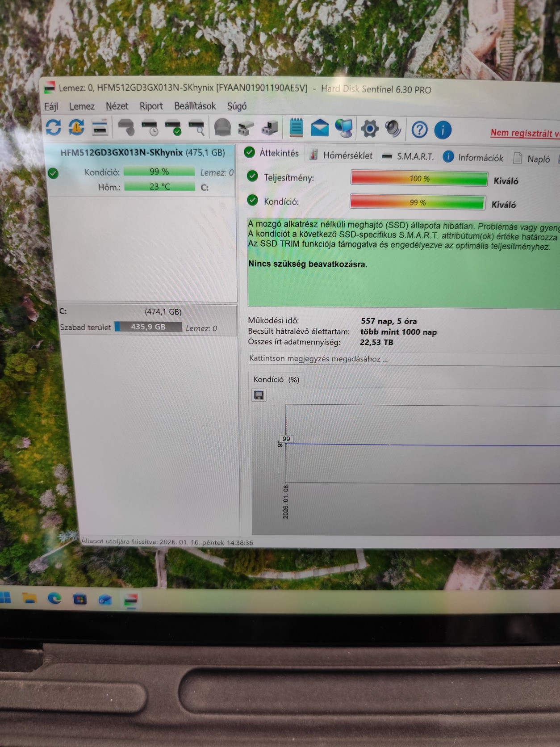The image size is (560, 747).
Task: Click the first gray disk toolbar icon
Action: pos(126,128)
